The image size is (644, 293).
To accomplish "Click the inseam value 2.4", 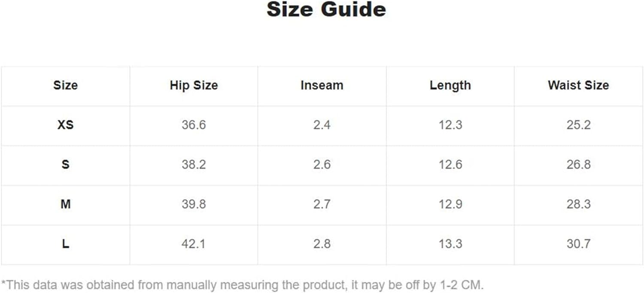I will (322, 125).
